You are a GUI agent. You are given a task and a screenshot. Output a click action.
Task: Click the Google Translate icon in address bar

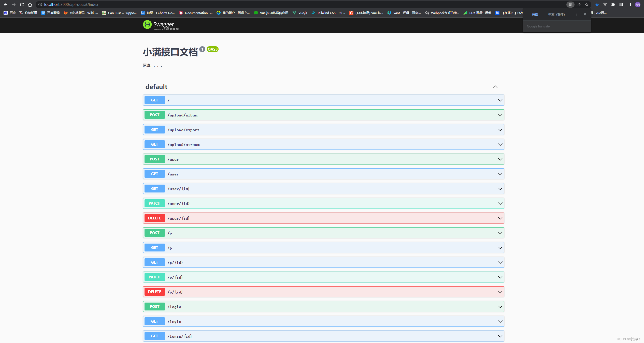[570, 5]
